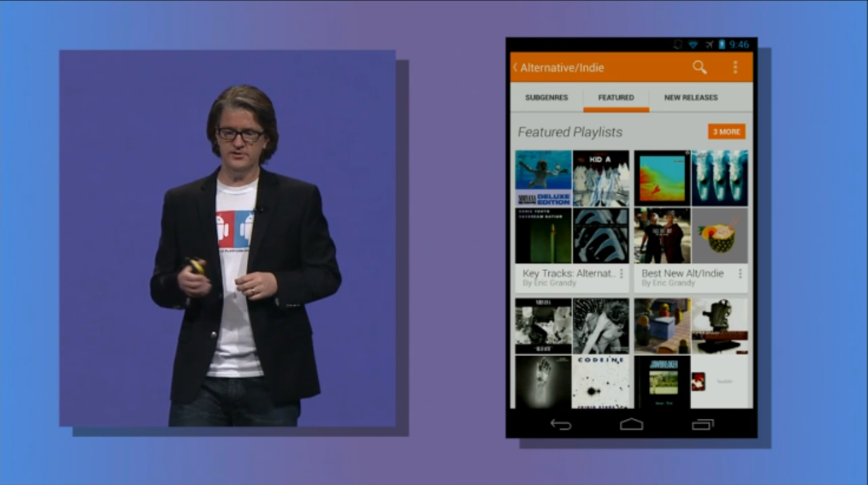Viewport: 868px width, 485px height.
Task: Select the pineapple cocktail album cover
Action: pyautogui.click(x=719, y=236)
